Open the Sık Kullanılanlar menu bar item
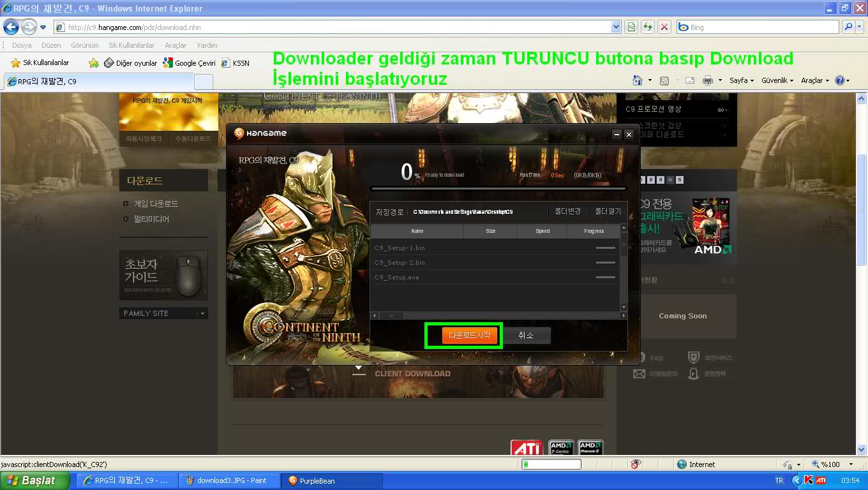Screen dimensions: 868x490 click(x=131, y=45)
